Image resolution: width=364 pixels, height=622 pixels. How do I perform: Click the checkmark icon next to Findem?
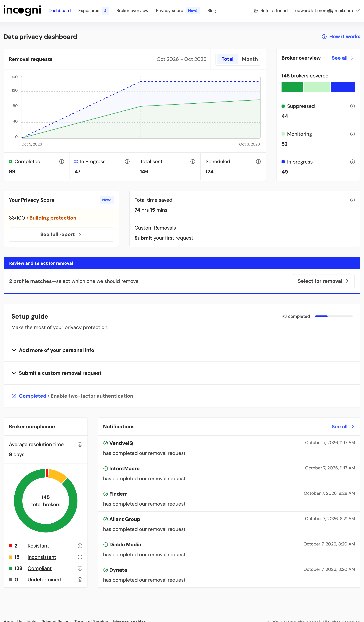pyautogui.click(x=106, y=494)
